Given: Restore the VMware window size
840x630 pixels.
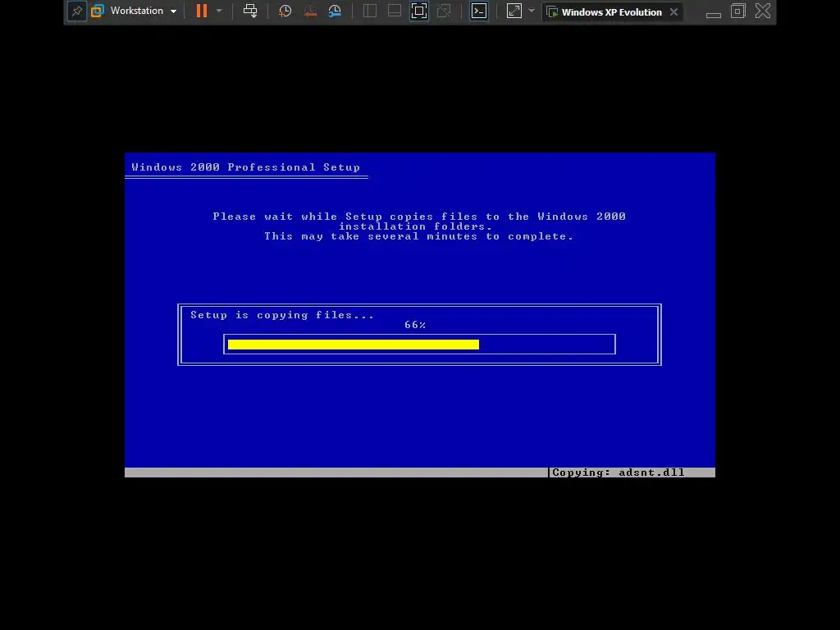Looking at the screenshot, I should point(737,11).
